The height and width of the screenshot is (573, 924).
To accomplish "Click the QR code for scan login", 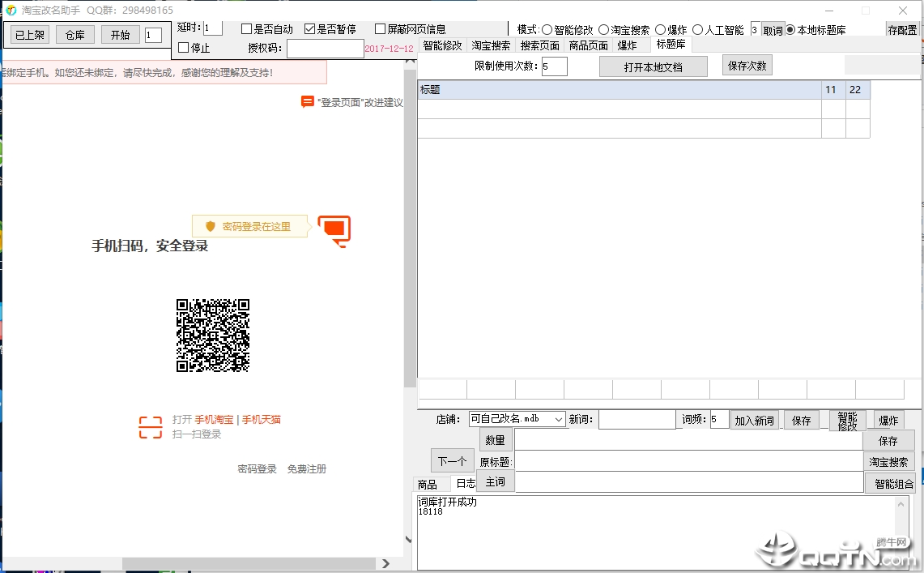I will pos(213,336).
